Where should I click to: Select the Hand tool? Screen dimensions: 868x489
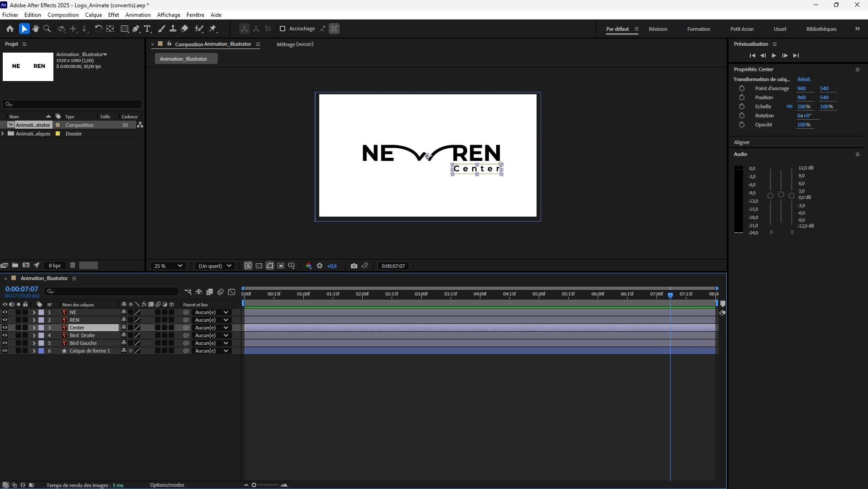point(35,29)
